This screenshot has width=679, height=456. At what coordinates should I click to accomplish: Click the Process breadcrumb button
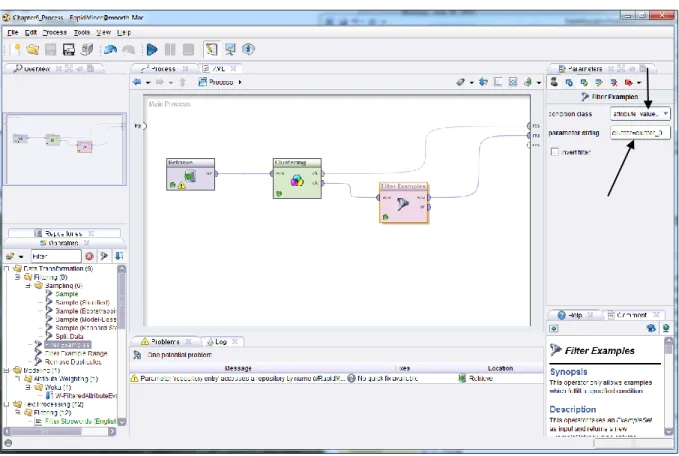pyautogui.click(x=216, y=82)
